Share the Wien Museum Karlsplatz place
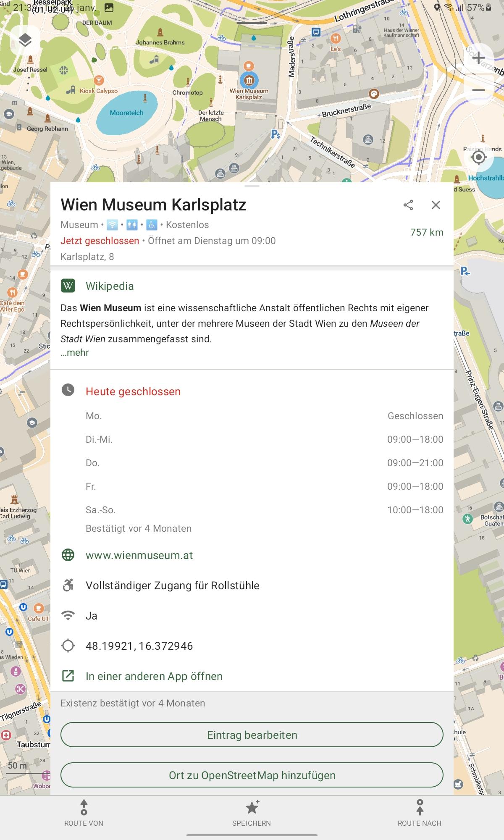The image size is (504, 840). (408, 205)
